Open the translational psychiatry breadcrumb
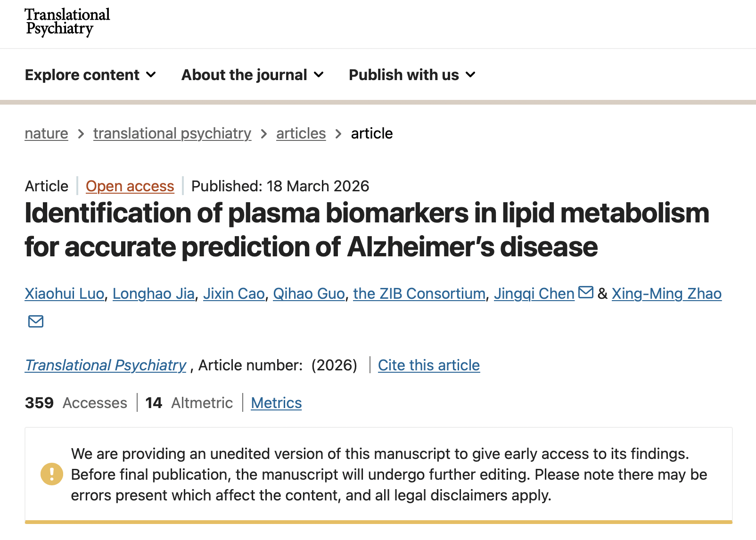Image resolution: width=756 pixels, height=540 pixels. point(172,133)
